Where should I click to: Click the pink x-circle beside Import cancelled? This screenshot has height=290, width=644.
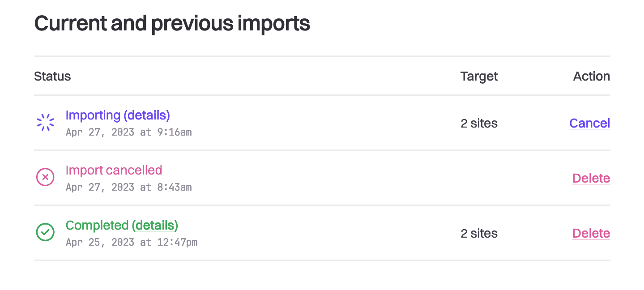[45, 177]
